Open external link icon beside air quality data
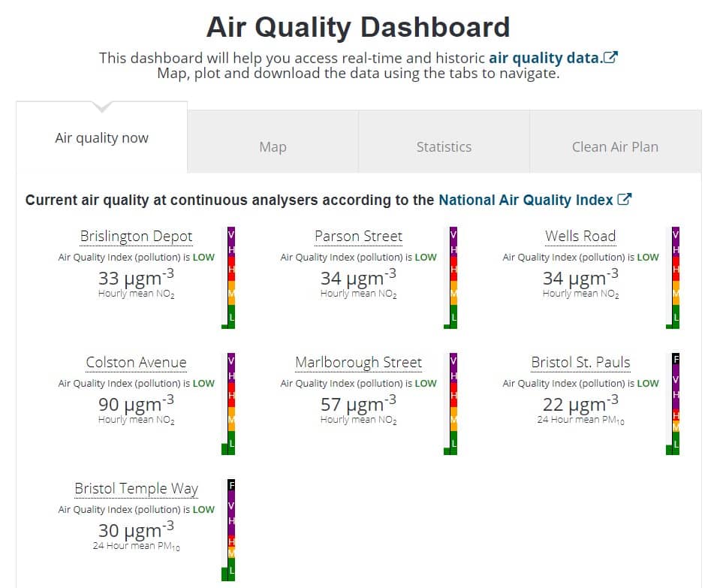726x588 pixels. 610,57
